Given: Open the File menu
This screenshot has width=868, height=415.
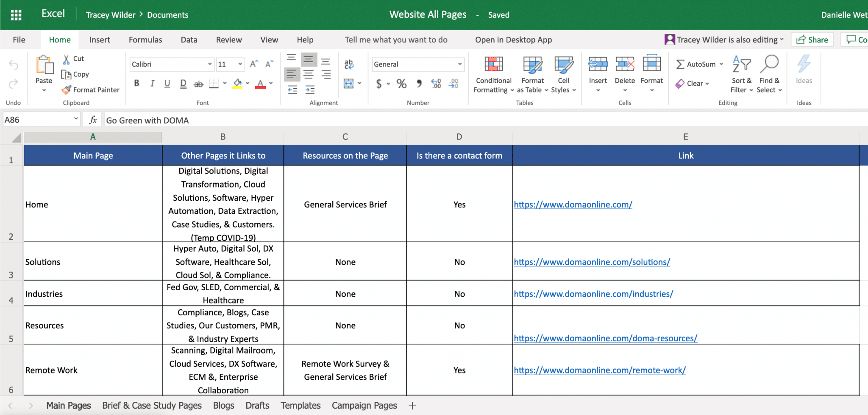Looking at the screenshot, I should pyautogui.click(x=19, y=40).
